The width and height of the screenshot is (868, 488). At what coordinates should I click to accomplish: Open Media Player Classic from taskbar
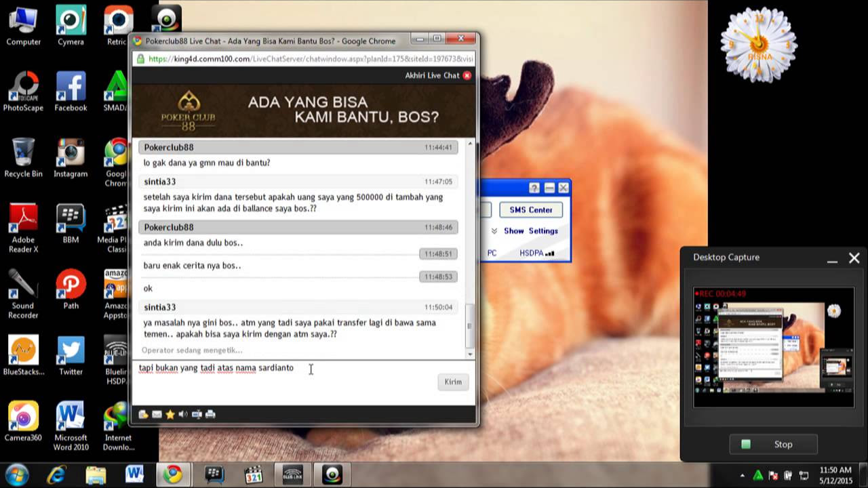[254, 474]
